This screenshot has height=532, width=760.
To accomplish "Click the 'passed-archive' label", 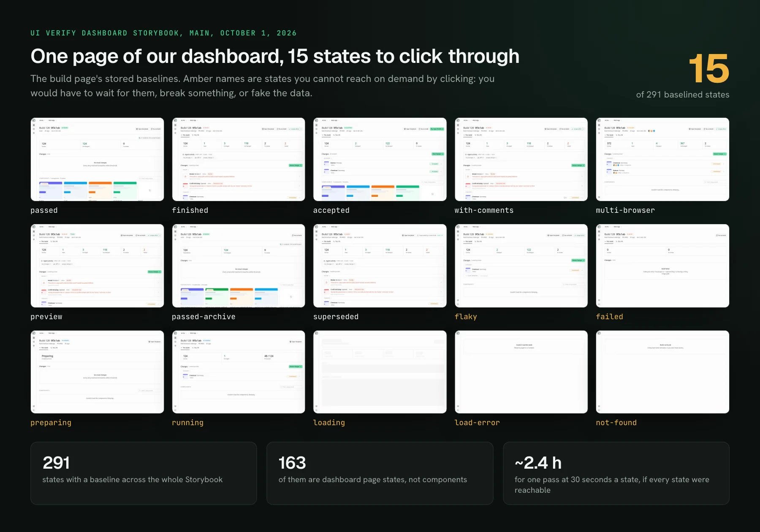I will 204,317.
